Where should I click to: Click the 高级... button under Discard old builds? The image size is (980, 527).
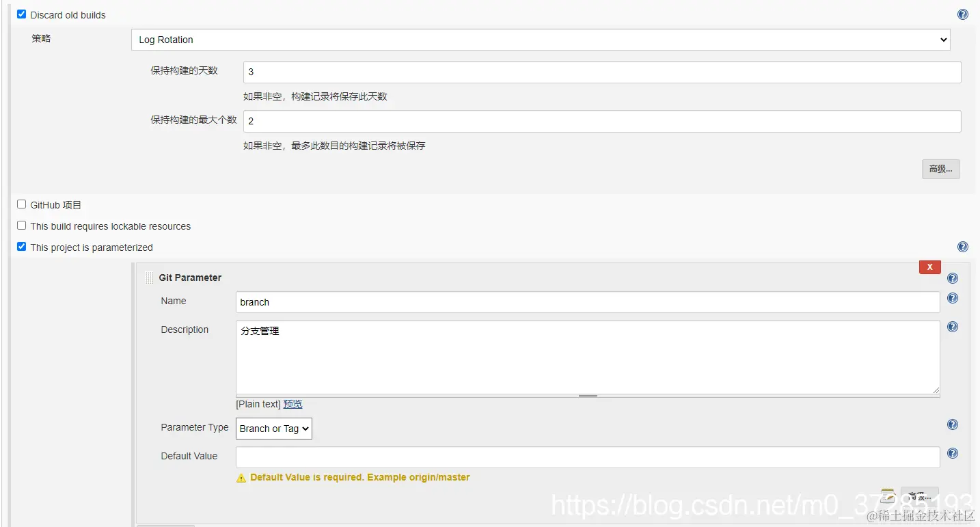[x=941, y=169]
